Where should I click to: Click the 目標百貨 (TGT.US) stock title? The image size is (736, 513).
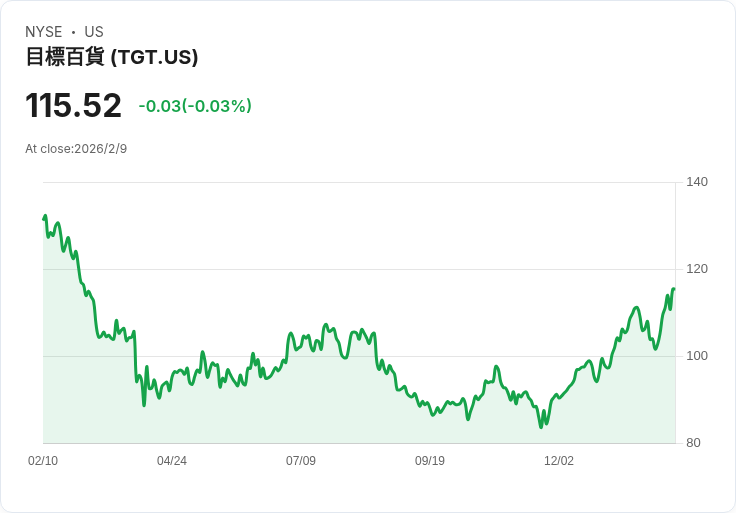click(x=111, y=58)
